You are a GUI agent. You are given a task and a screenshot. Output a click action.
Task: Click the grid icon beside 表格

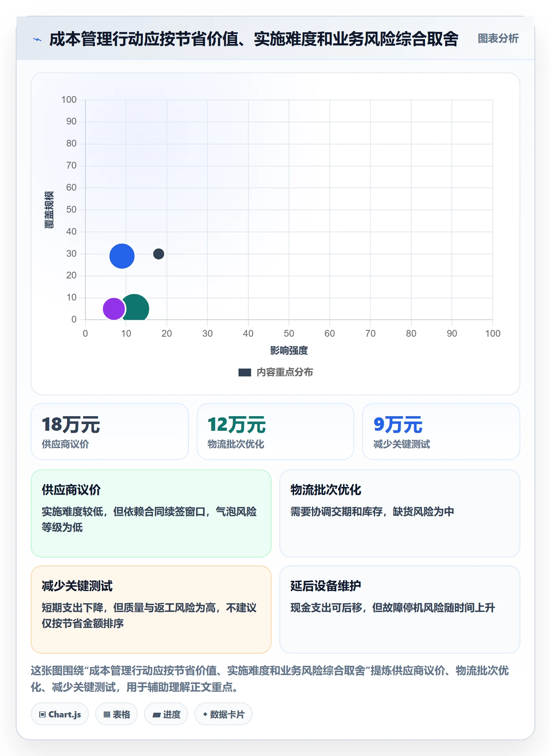tap(107, 715)
